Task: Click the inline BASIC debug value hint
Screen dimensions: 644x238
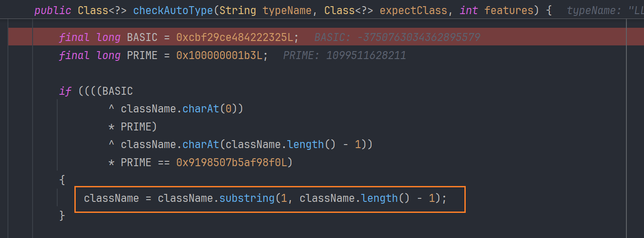Action: click(x=397, y=37)
